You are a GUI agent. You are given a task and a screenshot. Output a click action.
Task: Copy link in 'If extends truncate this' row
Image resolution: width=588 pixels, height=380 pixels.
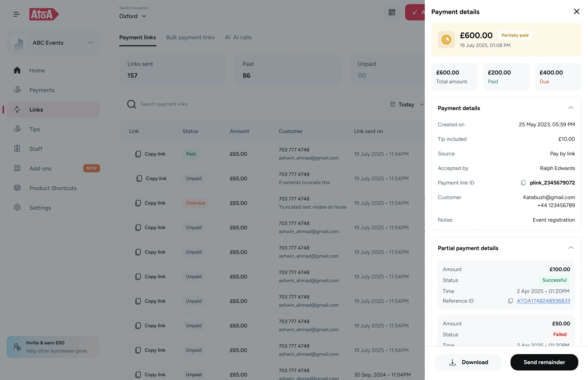tap(151, 178)
